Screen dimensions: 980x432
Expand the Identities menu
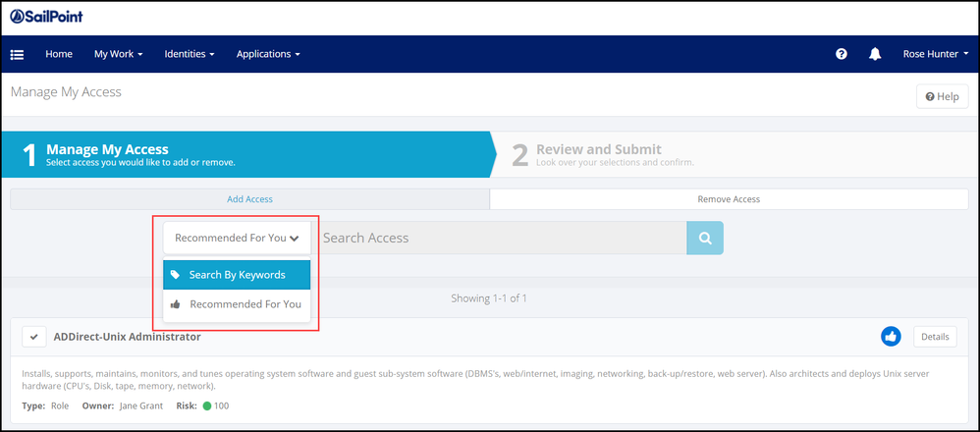pos(190,54)
